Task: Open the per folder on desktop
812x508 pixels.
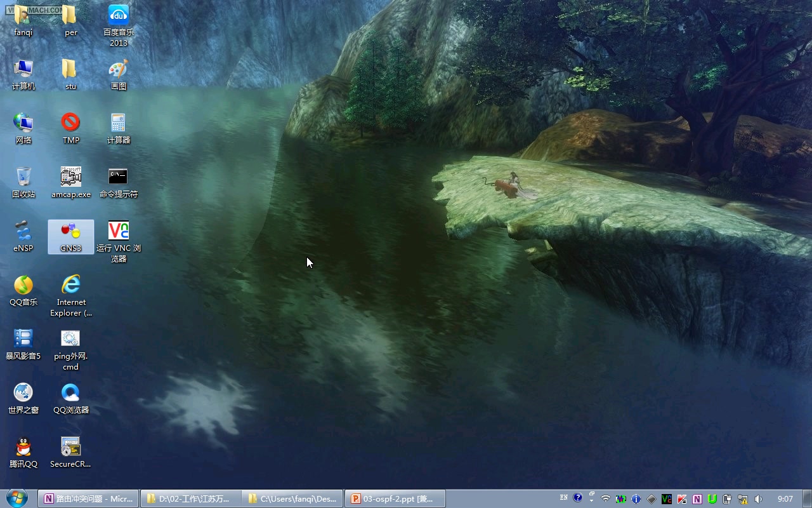Action: point(70,20)
